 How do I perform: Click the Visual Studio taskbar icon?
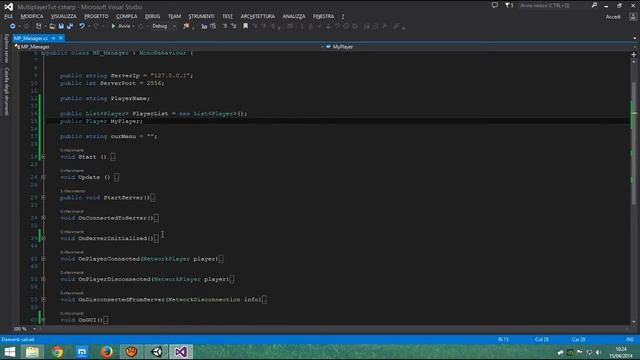pos(181,352)
